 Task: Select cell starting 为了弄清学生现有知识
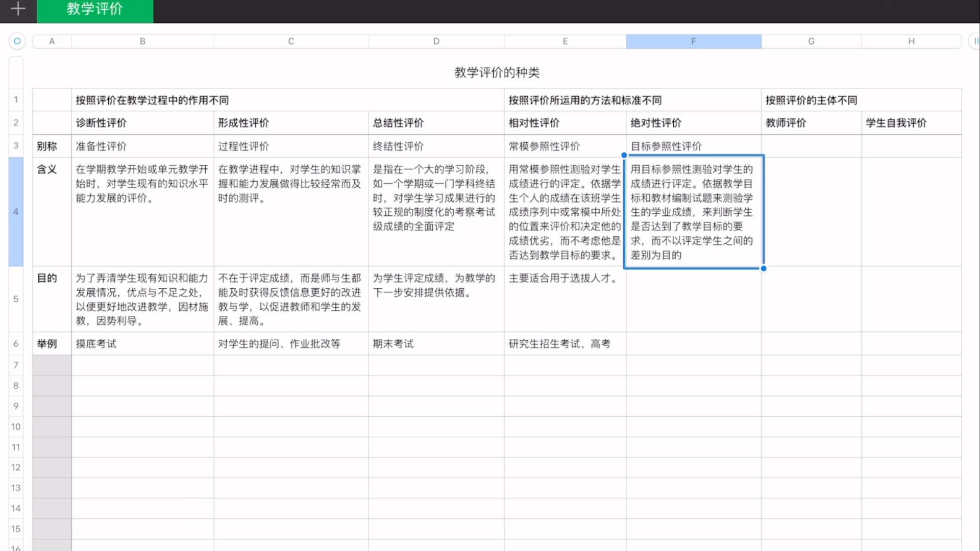click(x=143, y=299)
